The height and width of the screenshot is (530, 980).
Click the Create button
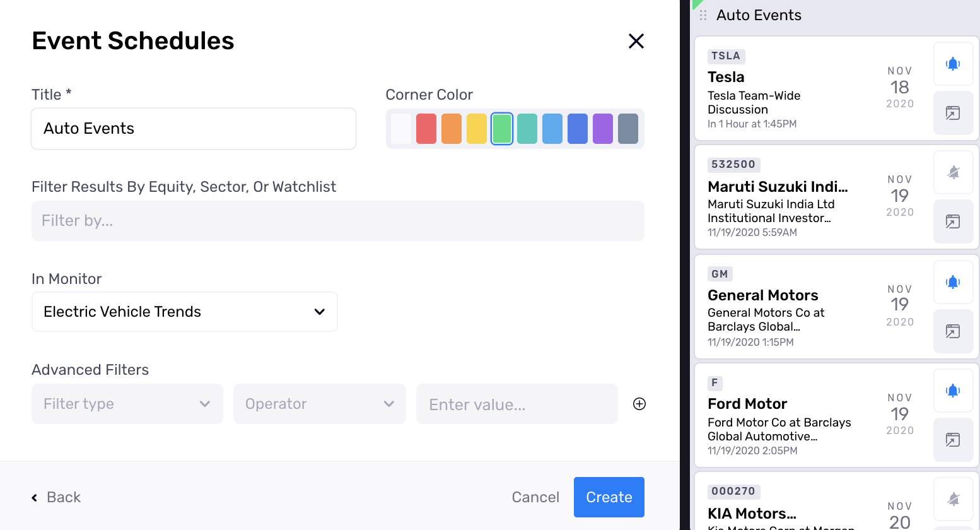click(x=609, y=497)
